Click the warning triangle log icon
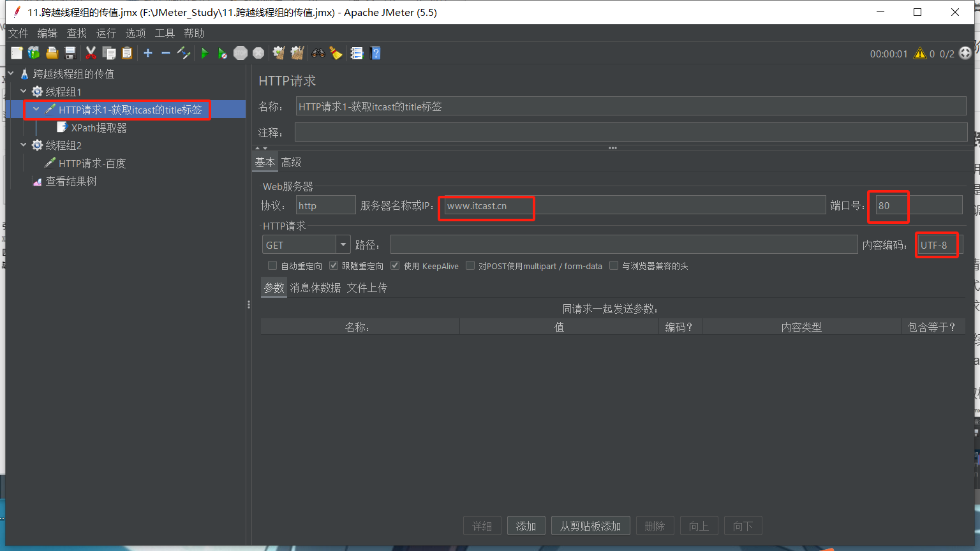 [919, 54]
